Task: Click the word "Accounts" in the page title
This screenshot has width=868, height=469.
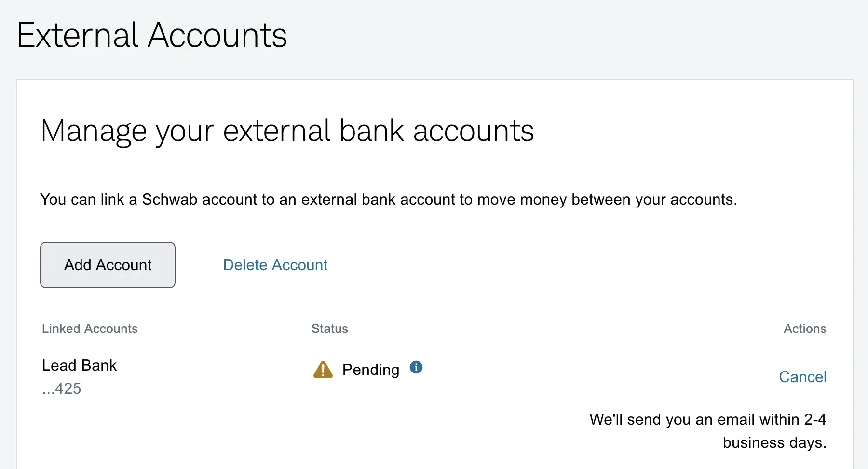Action: tap(217, 35)
